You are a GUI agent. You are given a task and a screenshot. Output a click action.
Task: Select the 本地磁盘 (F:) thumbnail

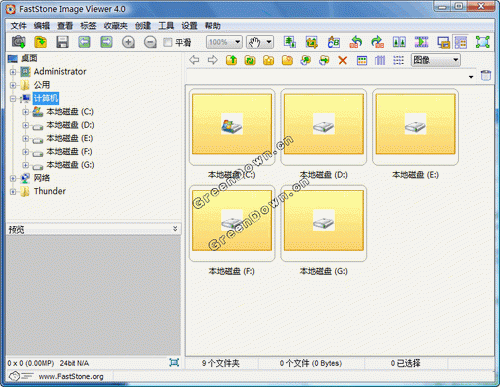(x=232, y=223)
